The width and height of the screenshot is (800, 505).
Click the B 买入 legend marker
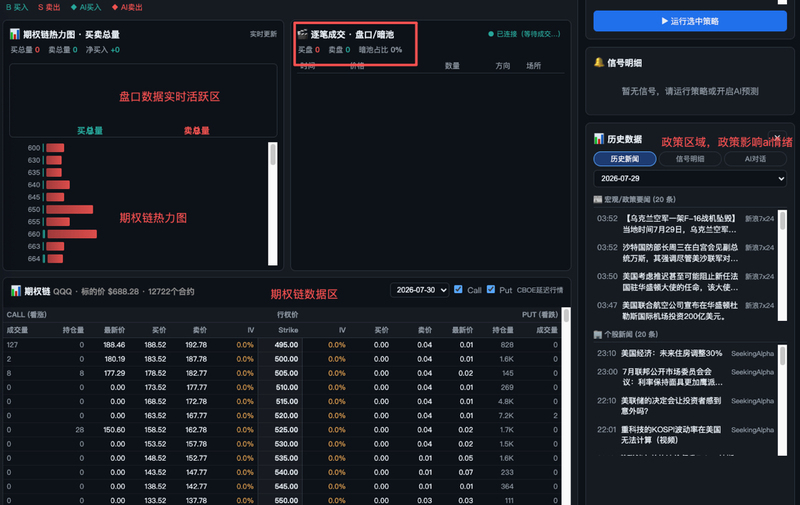17,7
